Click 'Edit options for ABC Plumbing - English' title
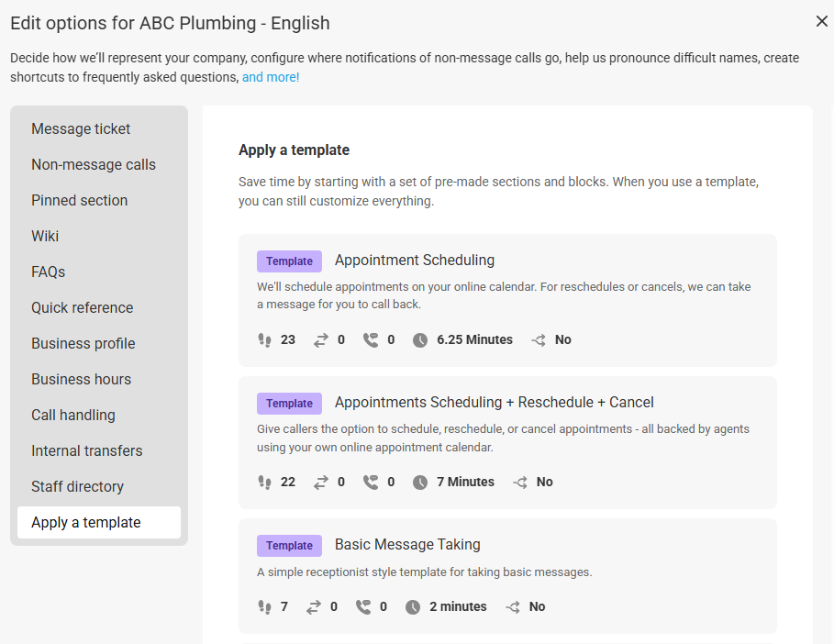834x644 pixels. click(x=171, y=23)
